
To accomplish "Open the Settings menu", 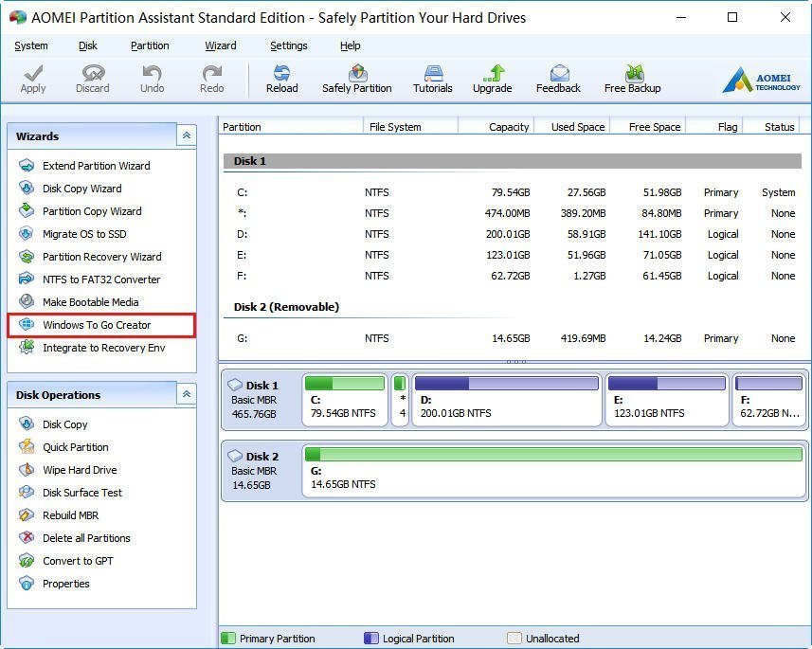I will point(288,45).
